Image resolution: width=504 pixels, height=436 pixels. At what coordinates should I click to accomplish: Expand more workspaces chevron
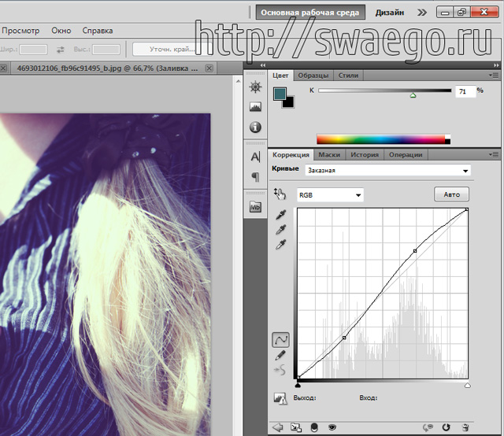[422, 13]
